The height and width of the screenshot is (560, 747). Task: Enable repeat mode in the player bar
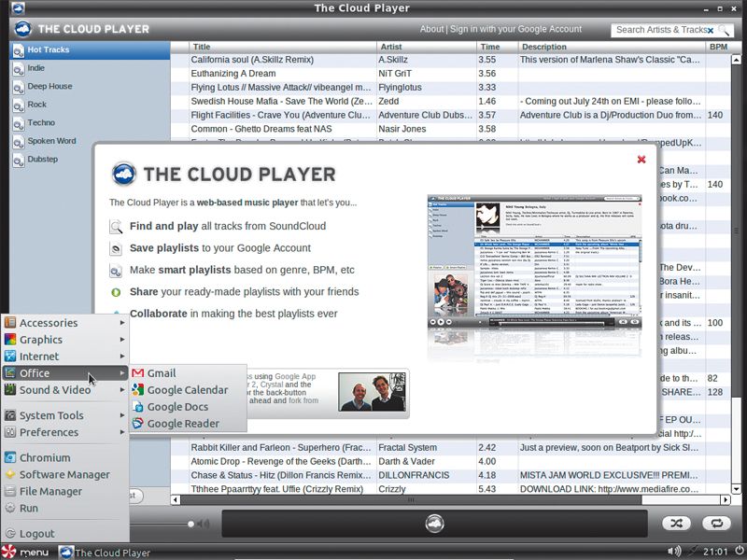point(716,524)
